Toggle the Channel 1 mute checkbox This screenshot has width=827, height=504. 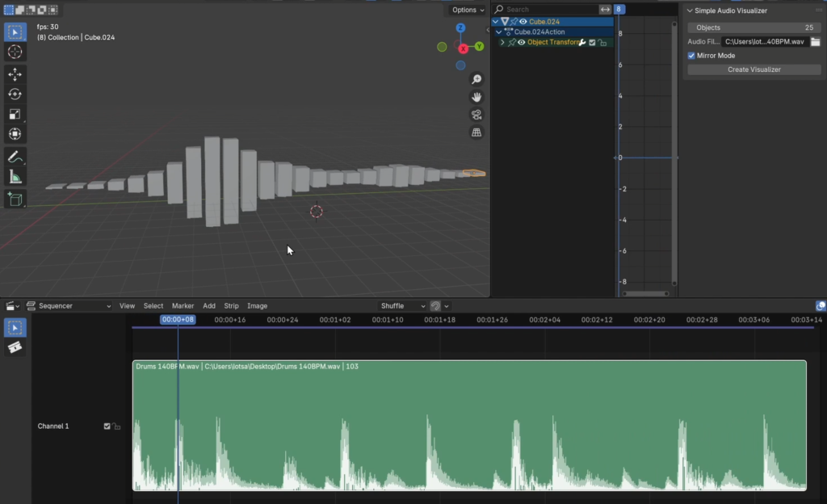point(107,426)
